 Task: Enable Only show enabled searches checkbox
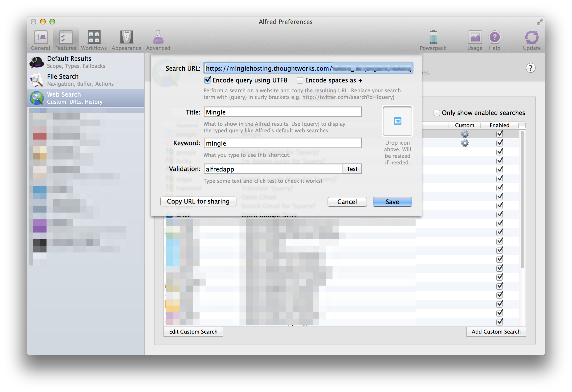(x=436, y=113)
